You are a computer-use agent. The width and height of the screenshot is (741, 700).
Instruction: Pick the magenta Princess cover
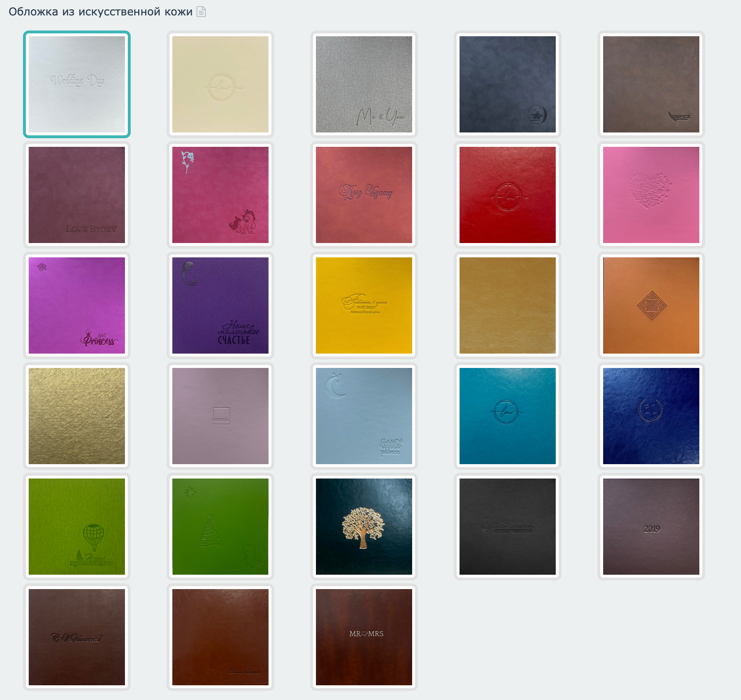pos(77,305)
